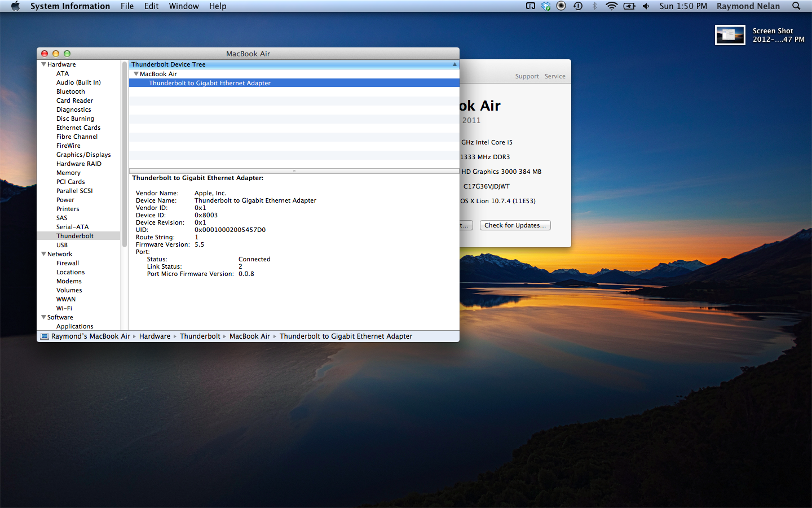This screenshot has height=508, width=812.
Task: Select Serial-ATA in the sidebar
Action: coord(72,227)
